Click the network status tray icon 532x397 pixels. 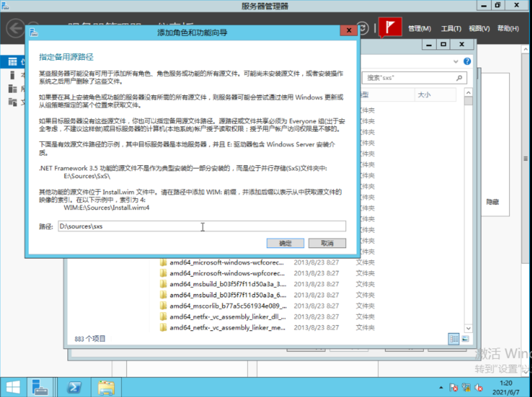click(x=465, y=387)
